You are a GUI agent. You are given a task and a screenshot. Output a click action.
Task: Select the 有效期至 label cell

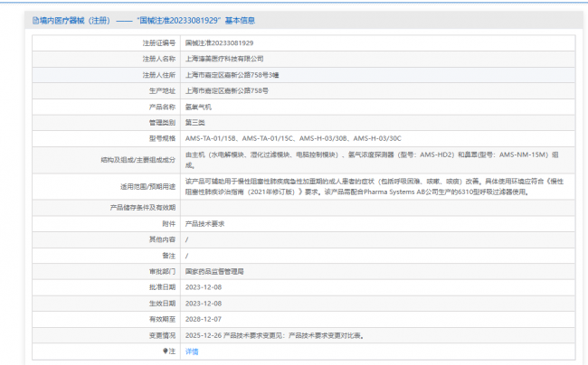(x=107, y=319)
